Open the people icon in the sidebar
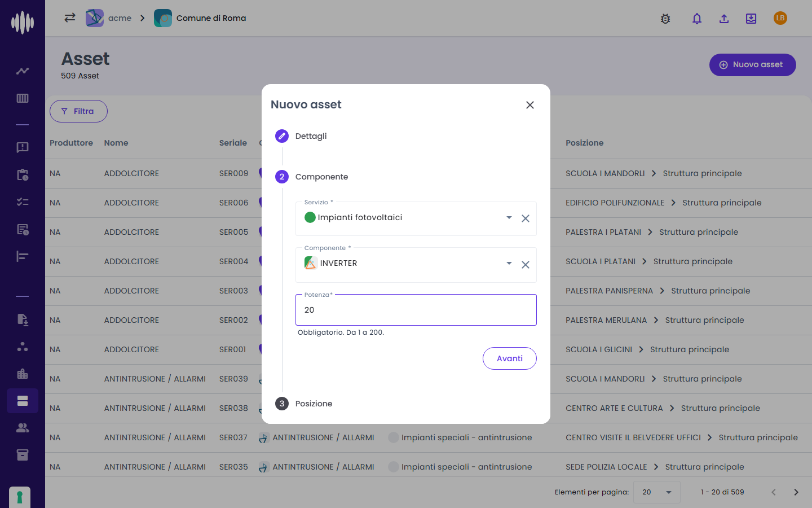The width and height of the screenshot is (812, 508). point(23,428)
